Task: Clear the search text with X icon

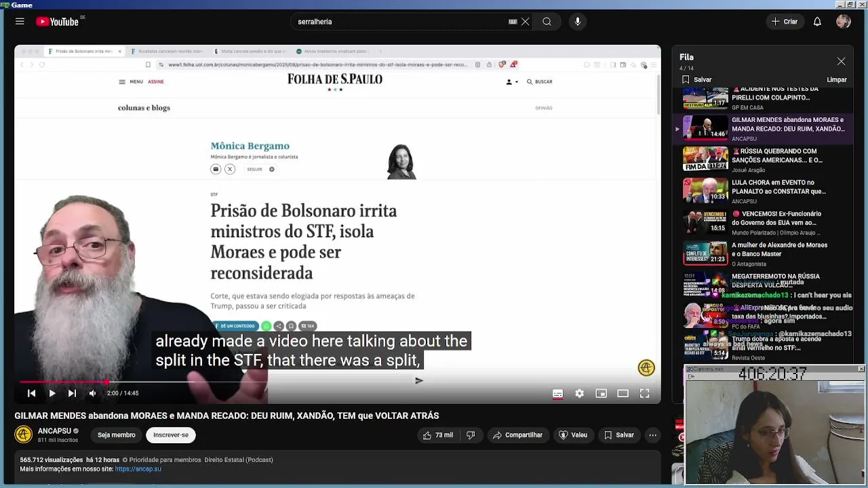Action: coord(525,22)
